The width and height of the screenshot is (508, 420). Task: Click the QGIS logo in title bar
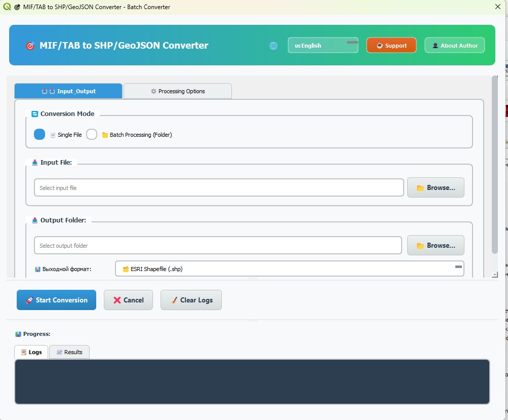[x=7, y=7]
